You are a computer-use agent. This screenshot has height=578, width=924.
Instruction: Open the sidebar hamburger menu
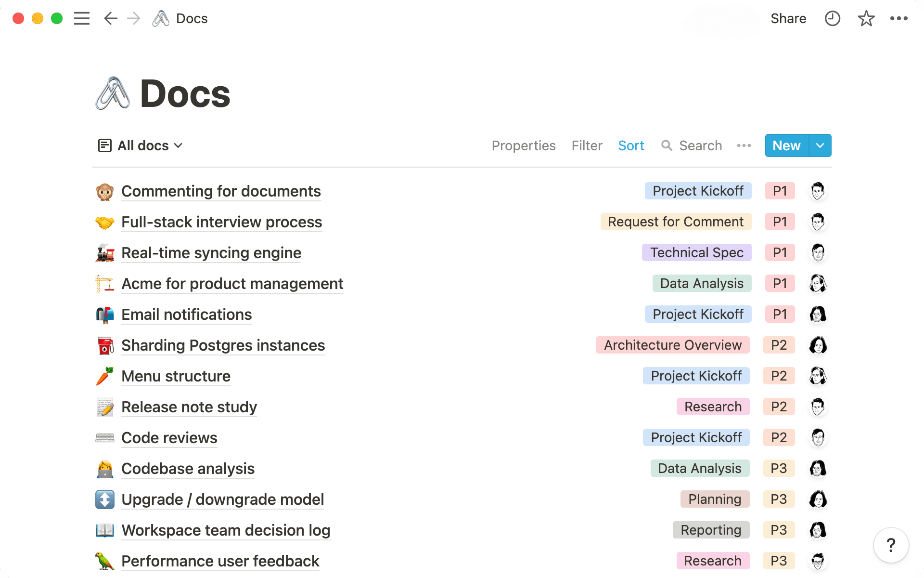82,18
